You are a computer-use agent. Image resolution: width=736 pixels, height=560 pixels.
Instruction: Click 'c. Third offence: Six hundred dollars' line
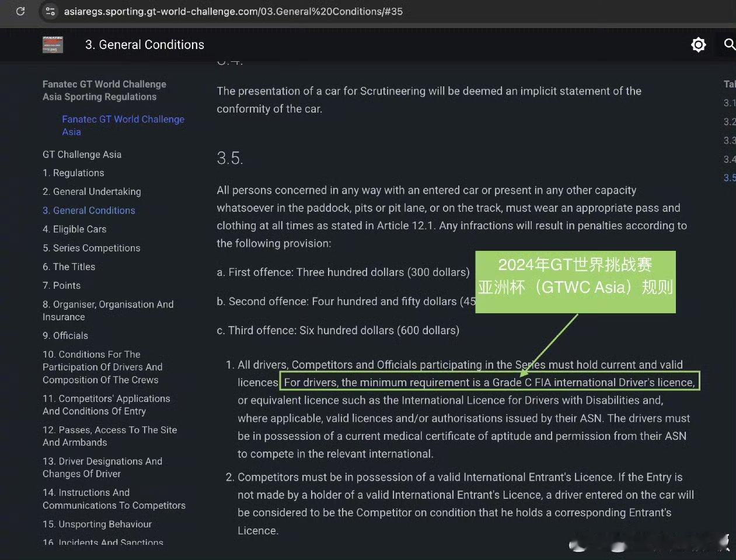click(338, 330)
